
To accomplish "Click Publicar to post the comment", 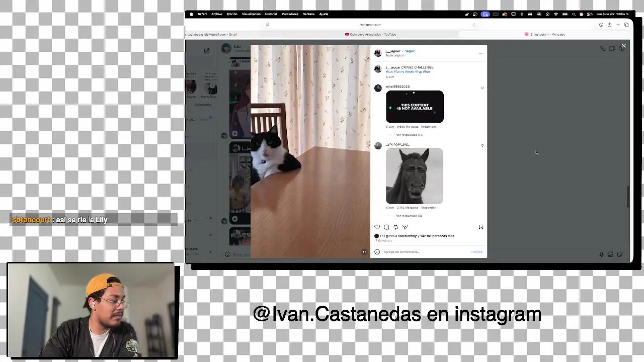I will (476, 252).
